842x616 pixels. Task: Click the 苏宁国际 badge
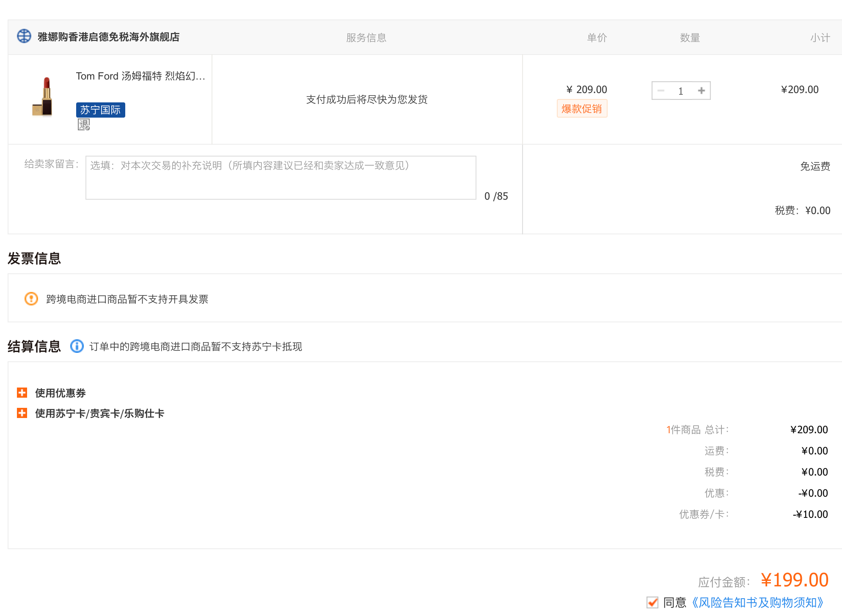[101, 110]
